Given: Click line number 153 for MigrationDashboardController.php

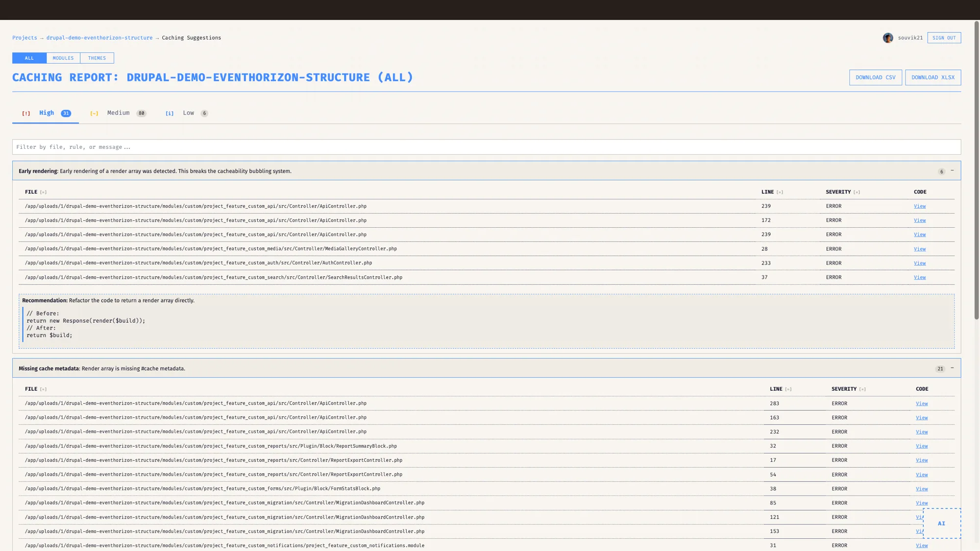Looking at the screenshot, I should [774, 531].
